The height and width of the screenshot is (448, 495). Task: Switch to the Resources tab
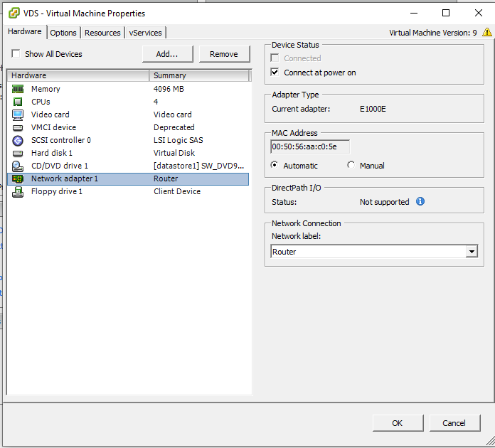[x=102, y=33]
